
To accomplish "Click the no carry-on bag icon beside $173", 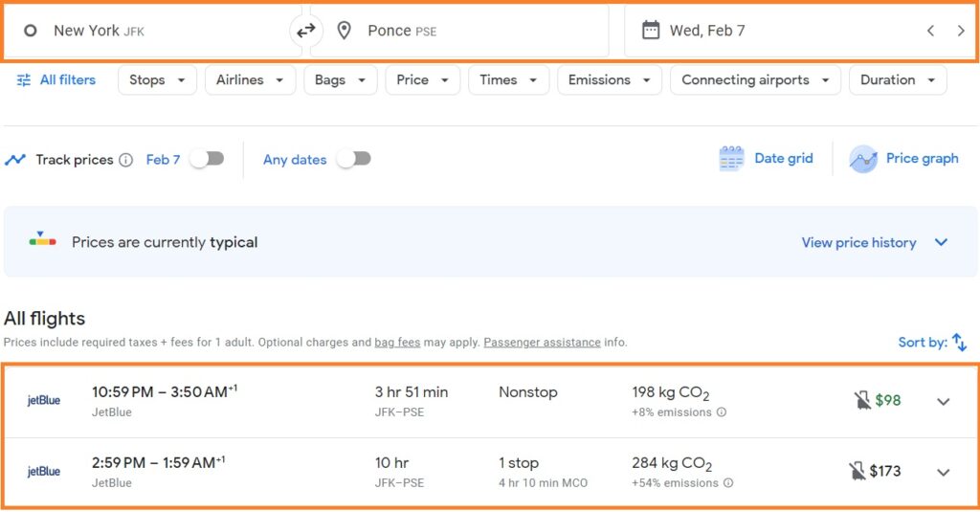I will tap(857, 471).
